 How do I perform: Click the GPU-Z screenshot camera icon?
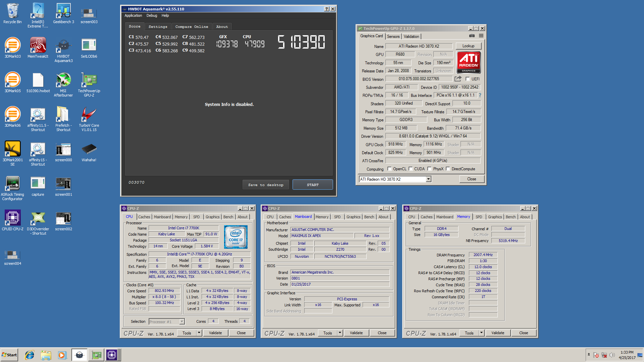click(472, 36)
